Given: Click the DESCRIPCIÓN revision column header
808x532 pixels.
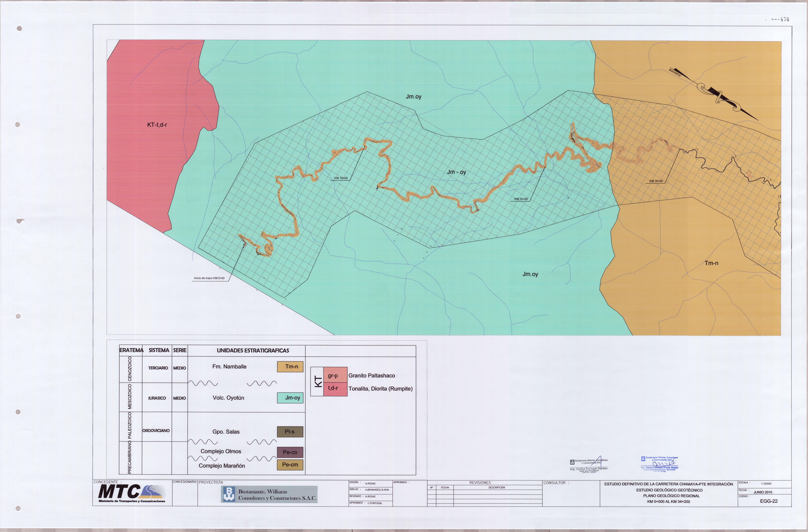Looking at the screenshot, I should [x=497, y=488].
